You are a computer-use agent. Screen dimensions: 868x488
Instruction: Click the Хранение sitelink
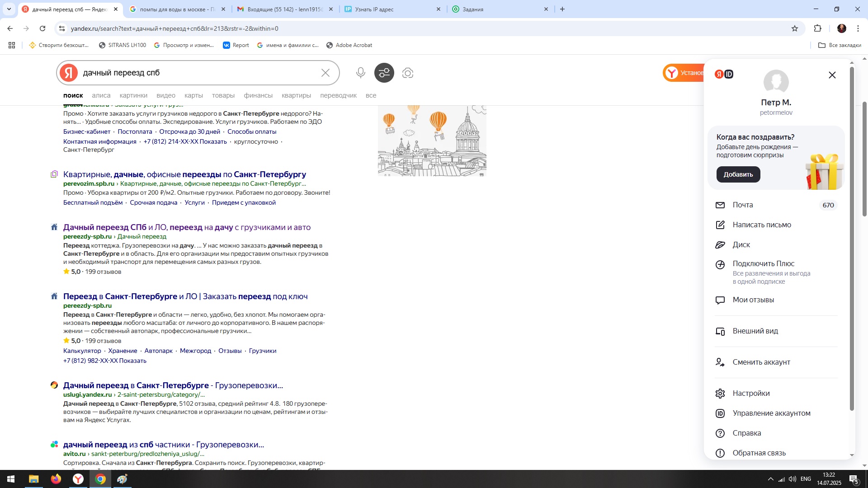(x=123, y=351)
